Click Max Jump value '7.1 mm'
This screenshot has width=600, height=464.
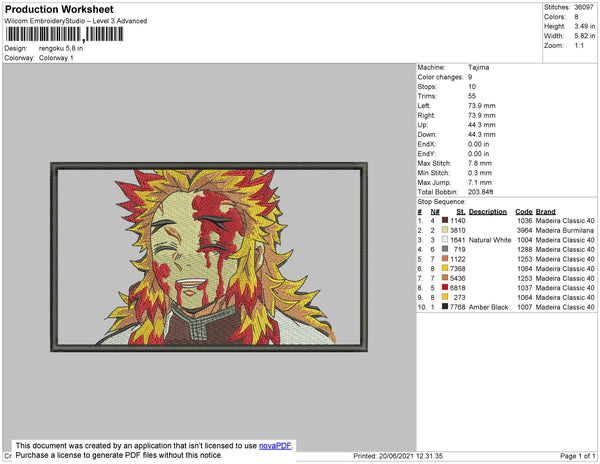tap(480, 182)
